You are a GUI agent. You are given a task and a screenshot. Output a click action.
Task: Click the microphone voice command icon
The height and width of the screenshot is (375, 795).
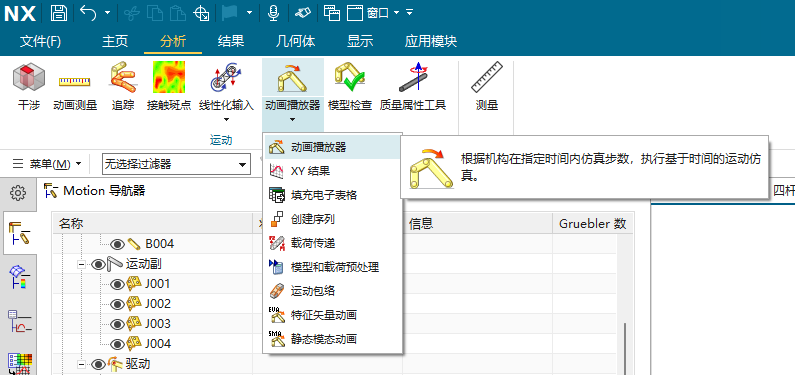[x=273, y=13]
